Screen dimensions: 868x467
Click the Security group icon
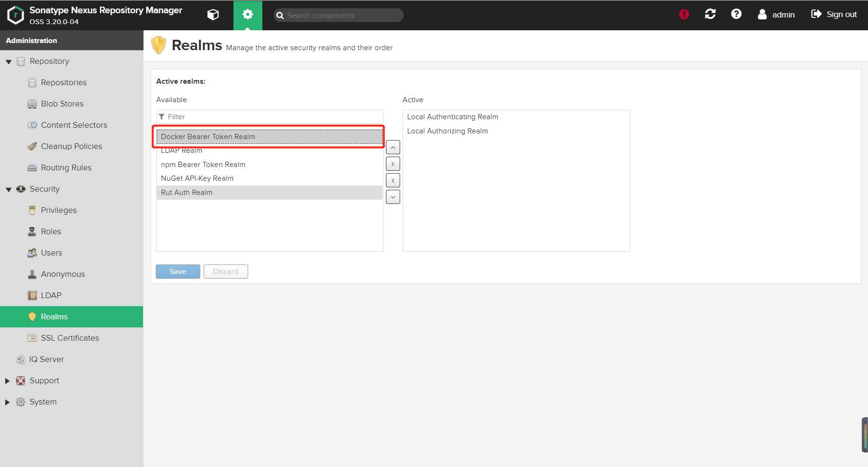[21, 189]
